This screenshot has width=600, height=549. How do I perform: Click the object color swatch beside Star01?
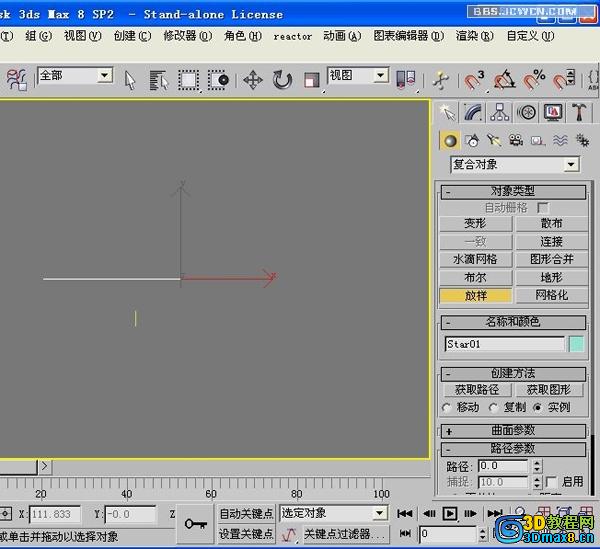(577, 344)
